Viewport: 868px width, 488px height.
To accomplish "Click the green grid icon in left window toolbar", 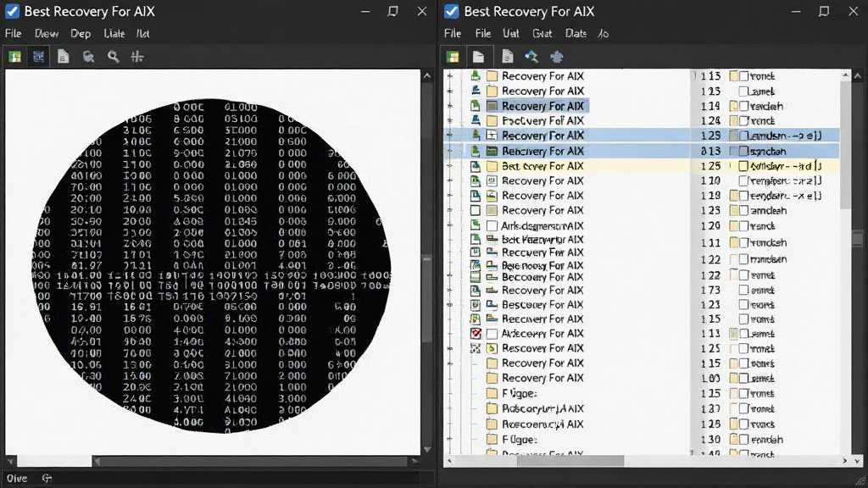I will (x=15, y=57).
